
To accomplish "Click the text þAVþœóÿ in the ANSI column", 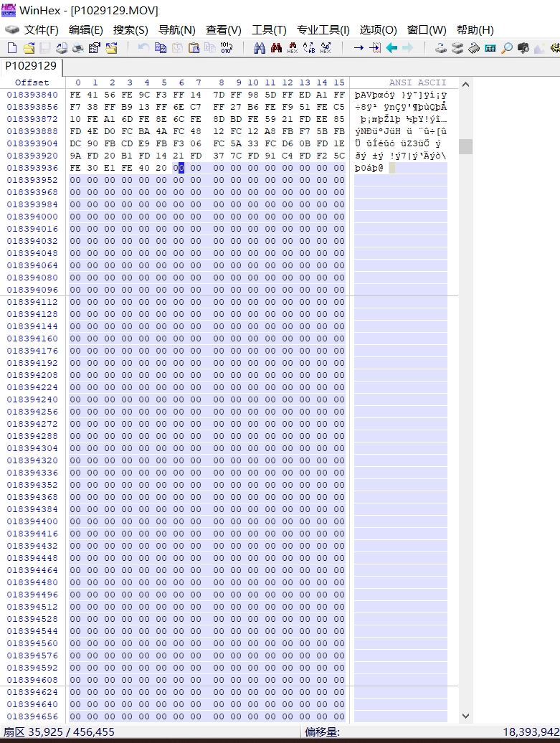I will click(x=375, y=95).
